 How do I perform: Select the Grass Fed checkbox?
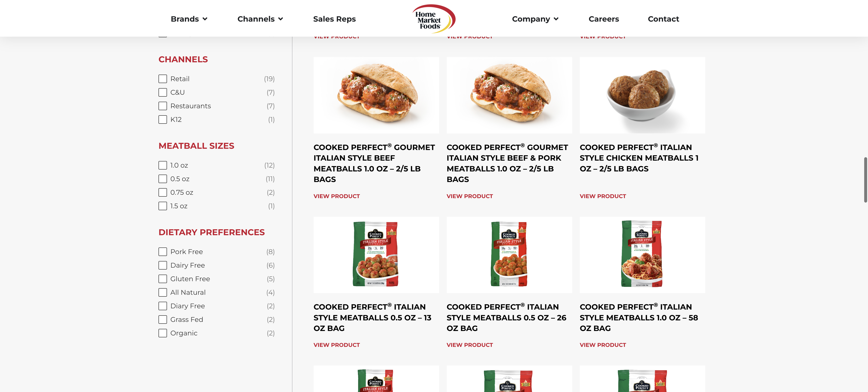[x=163, y=320]
